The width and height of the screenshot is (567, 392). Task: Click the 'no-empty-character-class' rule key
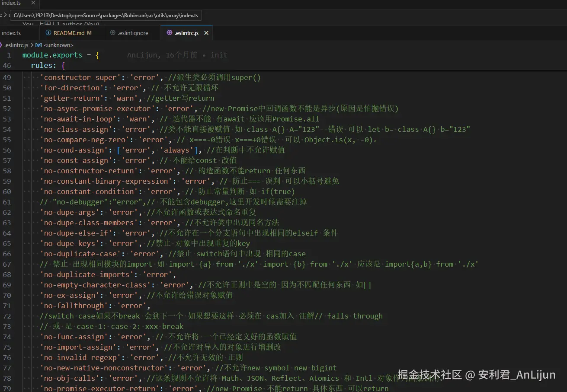pos(96,285)
